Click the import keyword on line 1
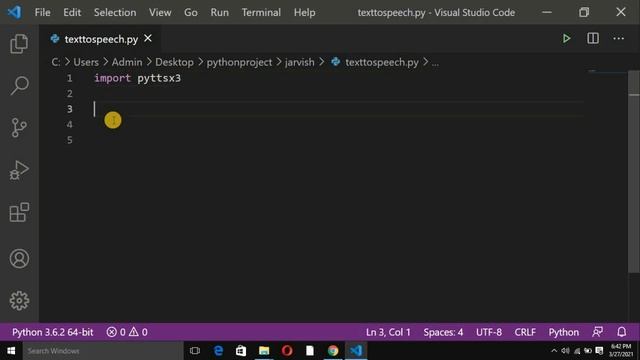 tap(112, 78)
